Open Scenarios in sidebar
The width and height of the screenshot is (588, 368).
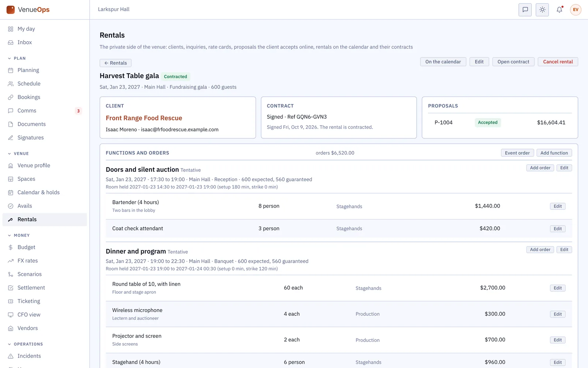(x=44, y=274)
